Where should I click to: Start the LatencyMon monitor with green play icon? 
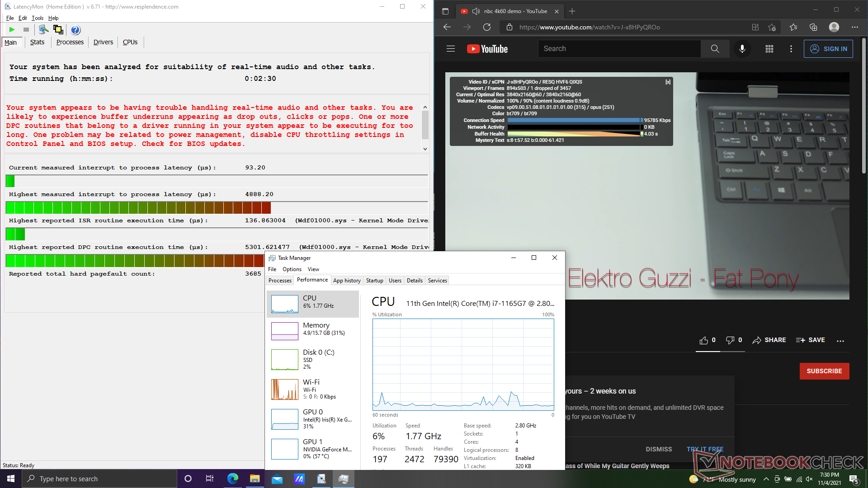click(12, 30)
